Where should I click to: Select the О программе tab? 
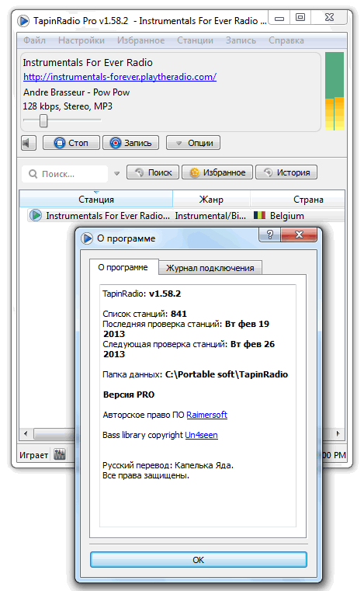tap(123, 267)
